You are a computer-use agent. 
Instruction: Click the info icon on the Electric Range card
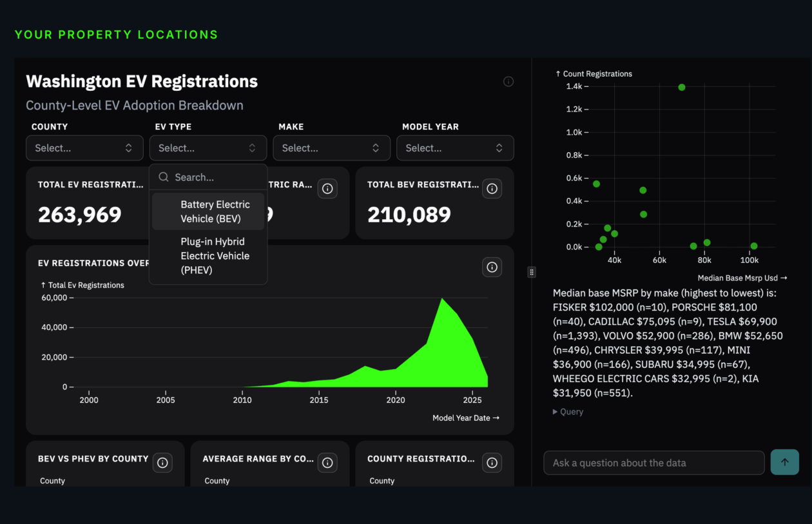[327, 189]
